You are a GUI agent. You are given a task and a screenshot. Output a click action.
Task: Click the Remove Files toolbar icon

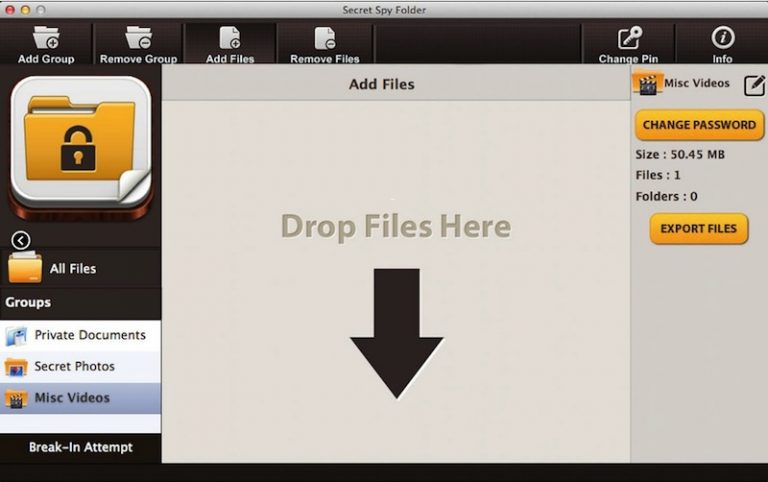[324, 40]
